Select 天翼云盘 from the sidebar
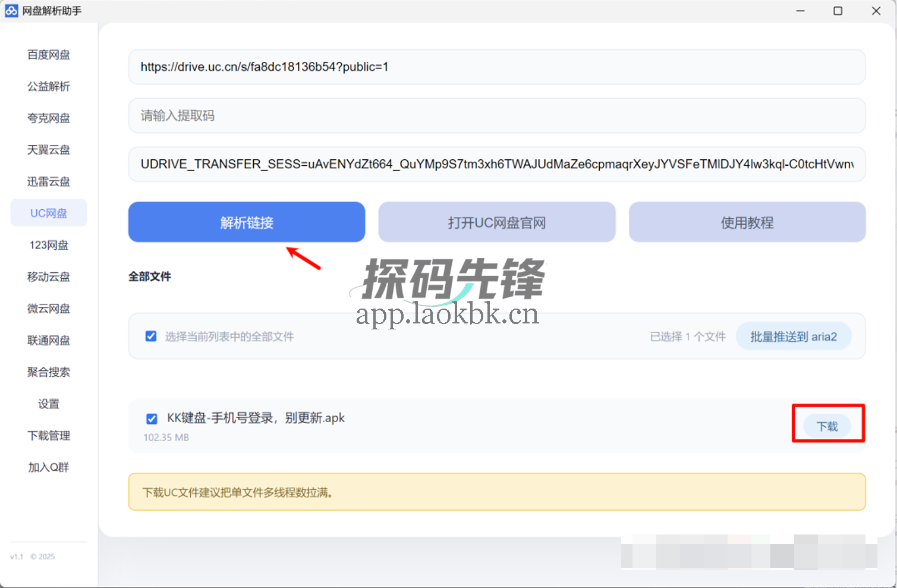 pyautogui.click(x=48, y=150)
